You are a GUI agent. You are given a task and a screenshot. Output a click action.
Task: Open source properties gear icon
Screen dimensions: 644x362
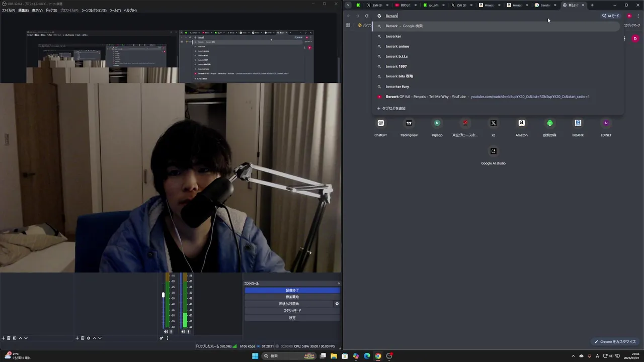89,338
